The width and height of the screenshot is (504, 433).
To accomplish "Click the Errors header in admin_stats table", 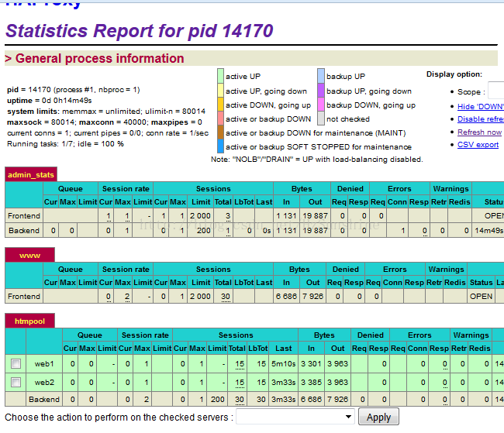I will click(399, 188).
